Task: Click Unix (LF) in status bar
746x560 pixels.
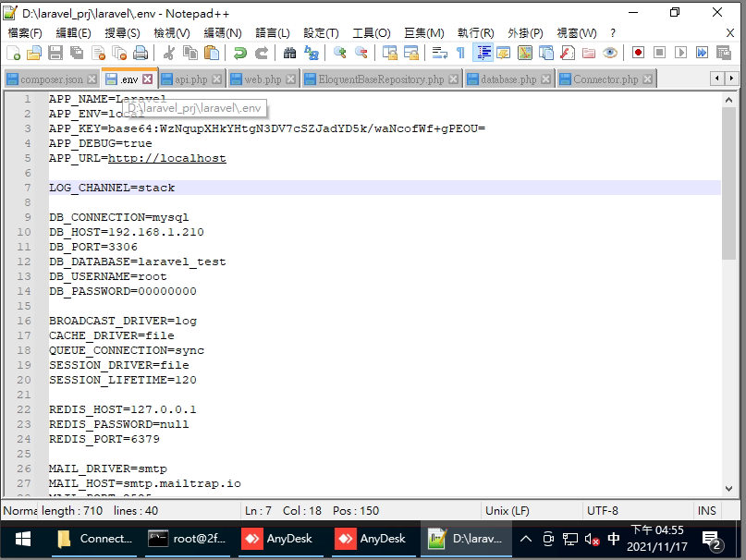Action: (x=508, y=510)
